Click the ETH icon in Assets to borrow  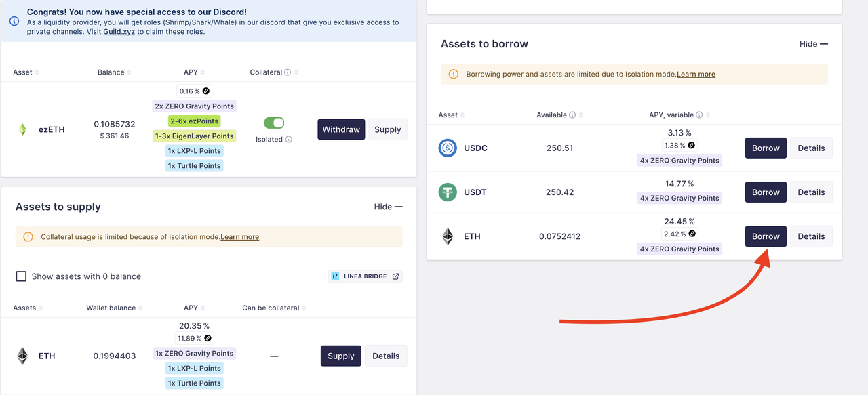pyautogui.click(x=448, y=236)
